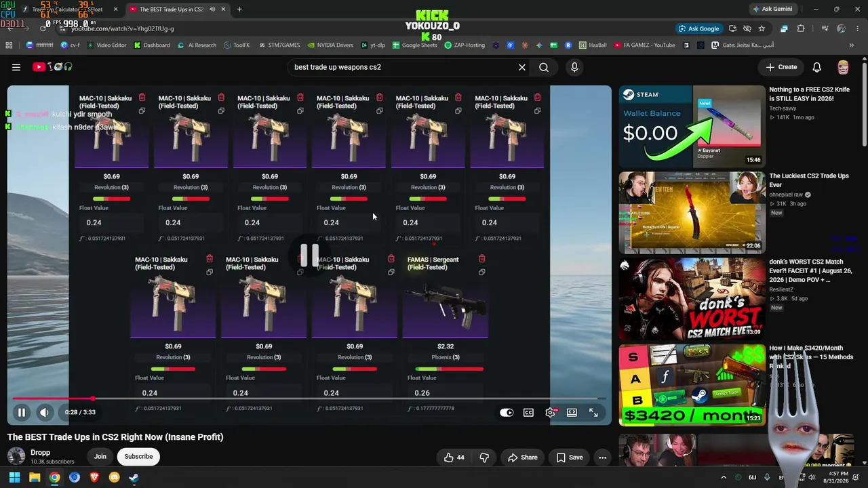Save the video to a playlist

tap(570, 457)
